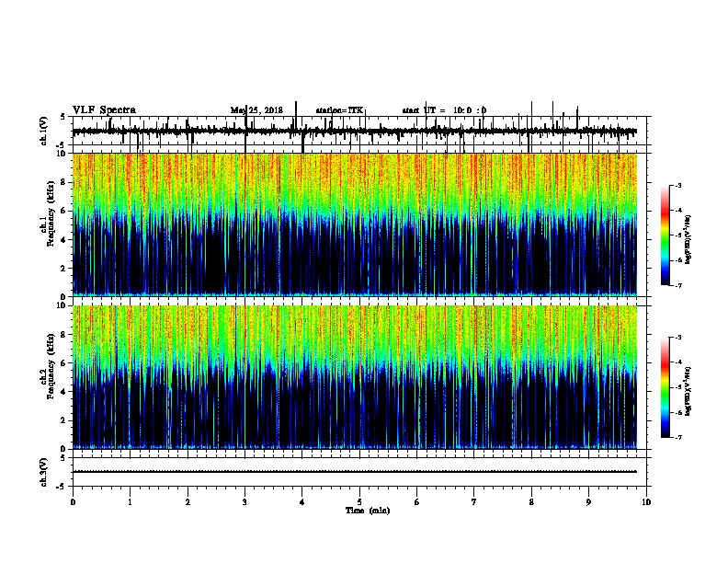Image resolution: width=728 pixels, height=563 pixels.
Task: Click time axis tick label "10"
Action: point(646,502)
